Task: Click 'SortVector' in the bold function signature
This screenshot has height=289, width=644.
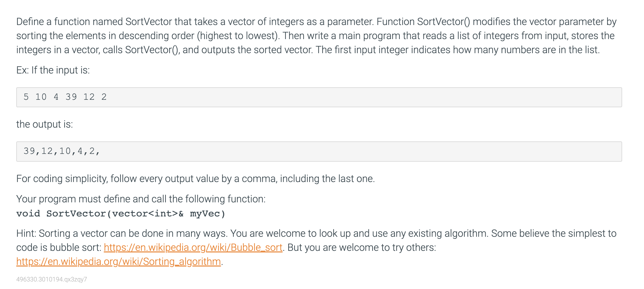Action: [76, 214]
